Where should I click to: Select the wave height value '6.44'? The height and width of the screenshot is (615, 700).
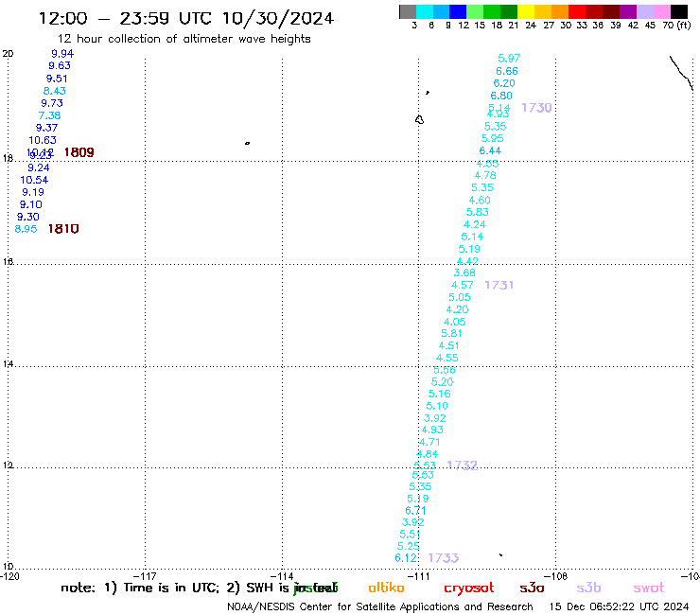490,151
